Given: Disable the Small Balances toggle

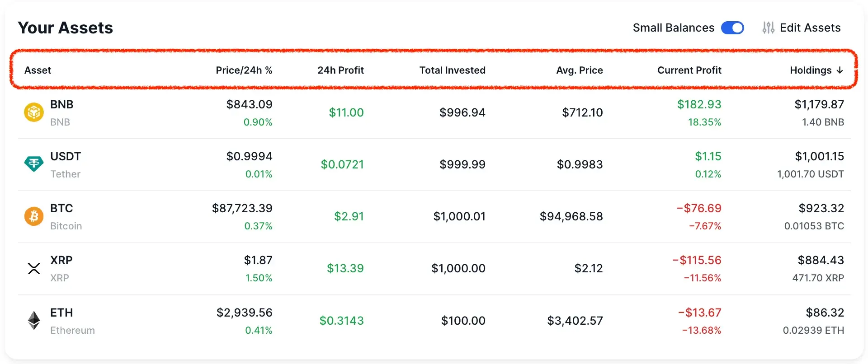Looking at the screenshot, I should tap(733, 28).
